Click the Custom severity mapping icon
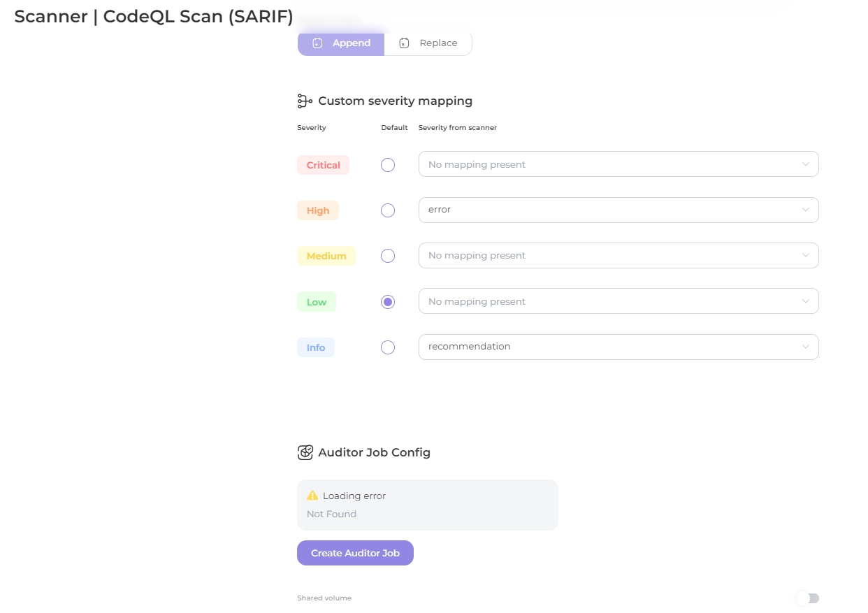This screenshot has width=868, height=613. pos(305,101)
